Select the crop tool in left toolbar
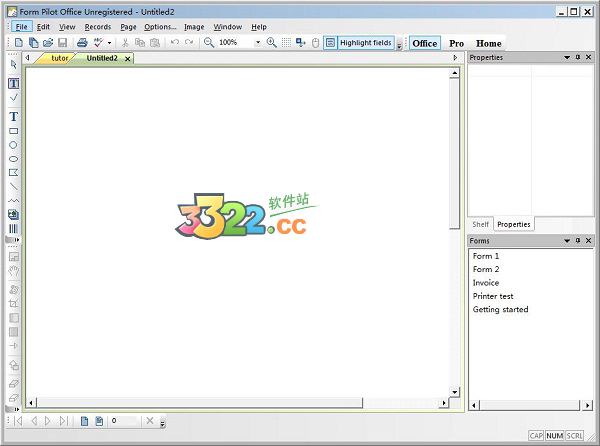Screen dimensions: 600x446 (x=13, y=304)
